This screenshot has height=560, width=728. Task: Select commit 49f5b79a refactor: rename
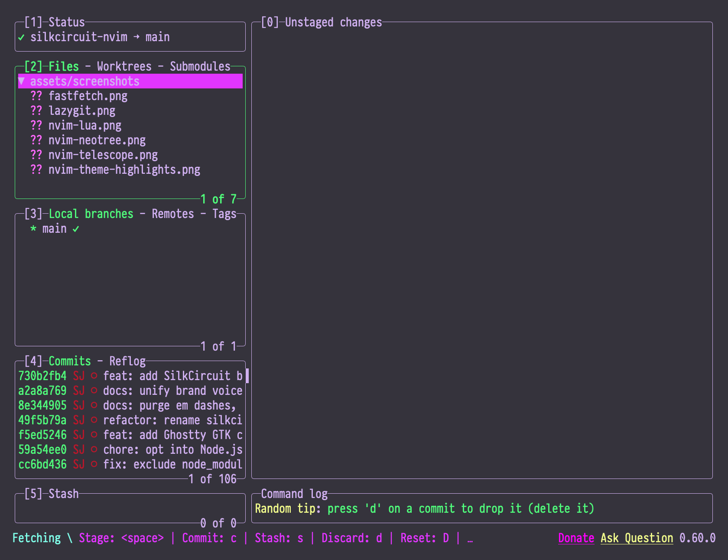click(130, 420)
